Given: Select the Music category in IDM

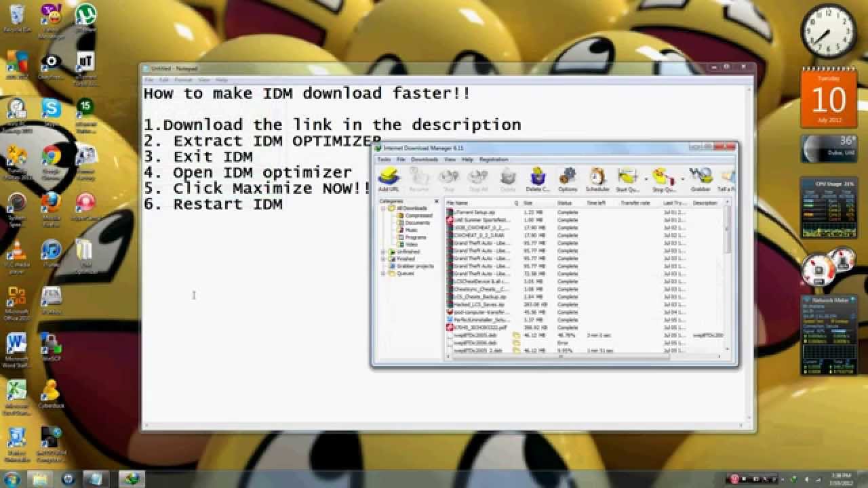Looking at the screenshot, I should point(411,230).
